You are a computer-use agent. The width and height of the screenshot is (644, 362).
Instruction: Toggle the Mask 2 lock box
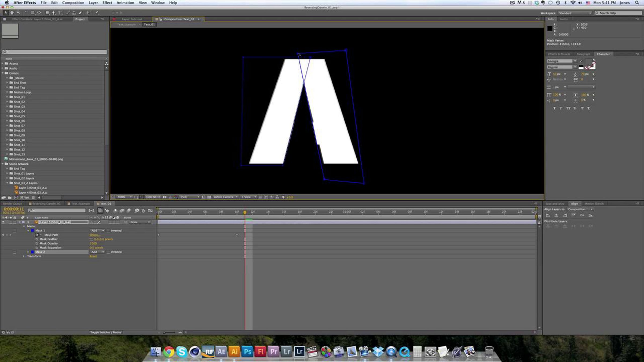coord(14,252)
